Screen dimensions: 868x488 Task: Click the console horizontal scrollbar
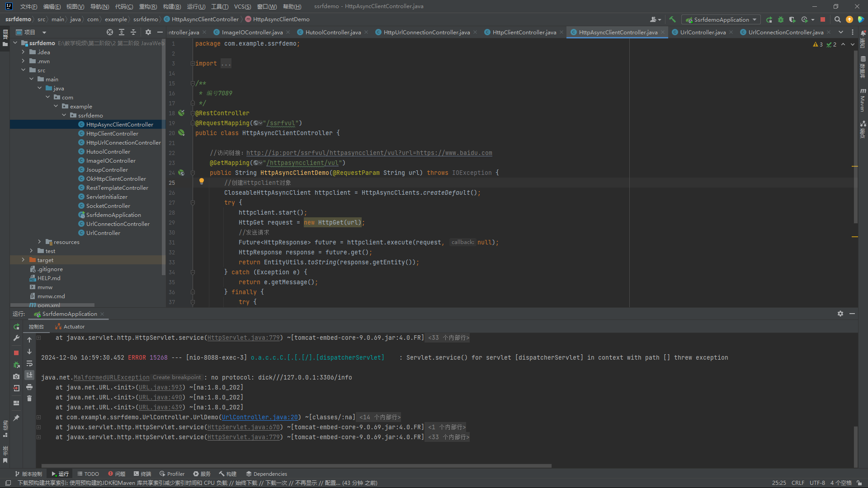[x=296, y=465]
